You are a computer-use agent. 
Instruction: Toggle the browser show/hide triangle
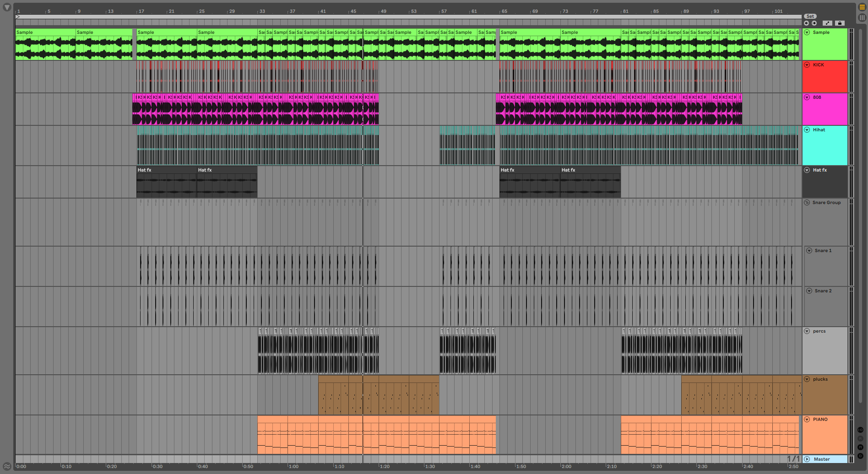(x=7, y=7)
